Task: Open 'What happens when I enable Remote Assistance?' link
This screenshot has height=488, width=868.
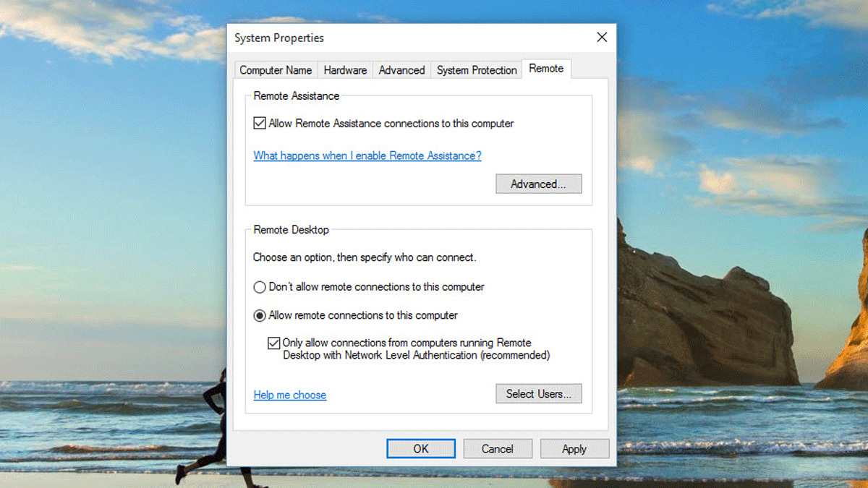Action: pyautogui.click(x=367, y=155)
